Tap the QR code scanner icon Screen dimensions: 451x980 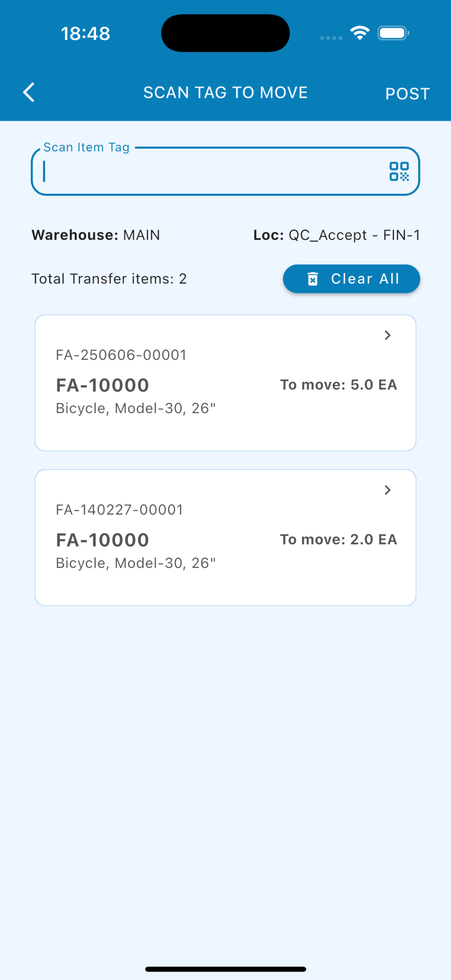click(399, 171)
